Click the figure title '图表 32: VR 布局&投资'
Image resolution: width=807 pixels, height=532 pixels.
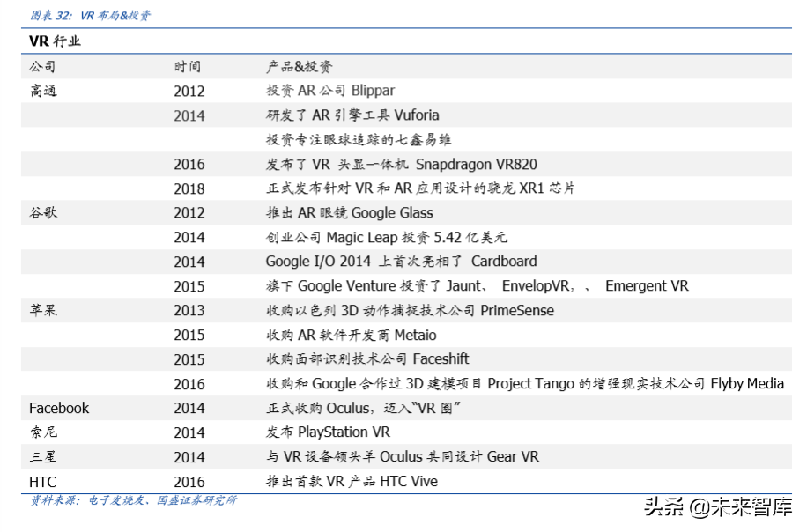90,16
